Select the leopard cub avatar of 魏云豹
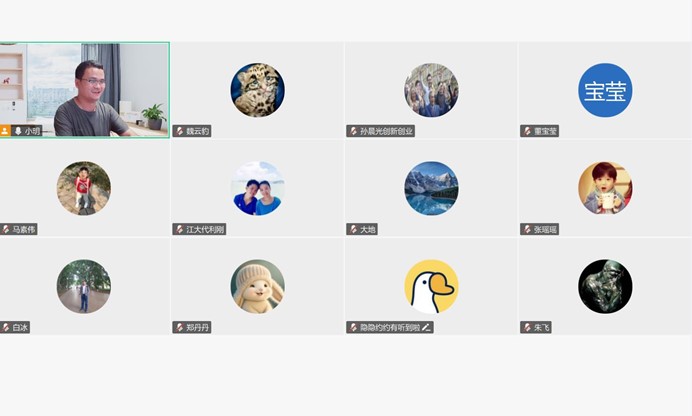Viewport: 692px width, 416px height. point(258,90)
